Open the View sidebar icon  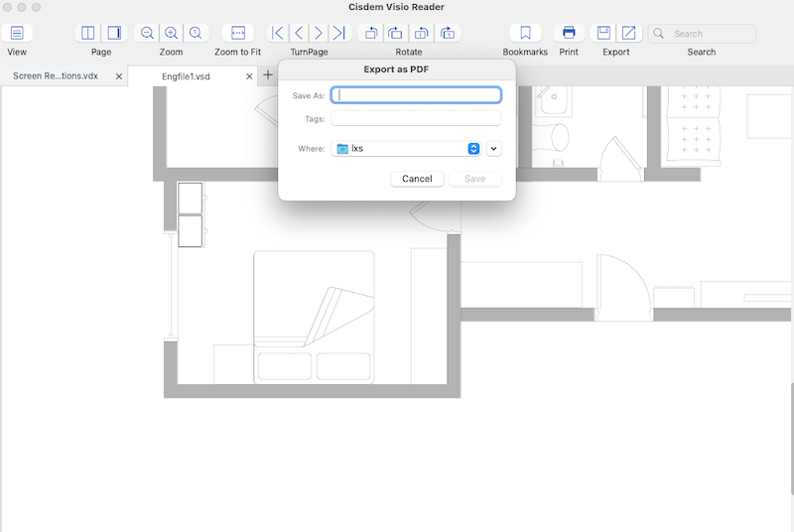pos(17,34)
